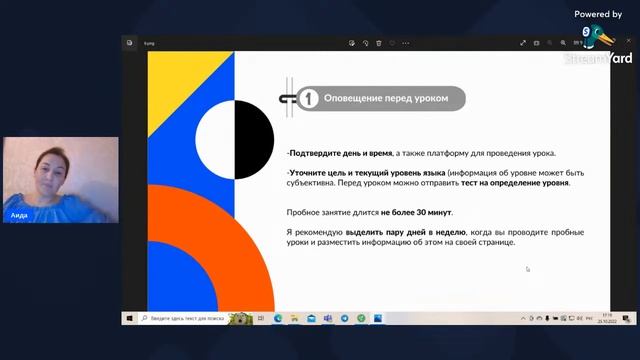Zoom in with the plus magnifier
The height and width of the screenshot is (360, 640).
(x=563, y=43)
